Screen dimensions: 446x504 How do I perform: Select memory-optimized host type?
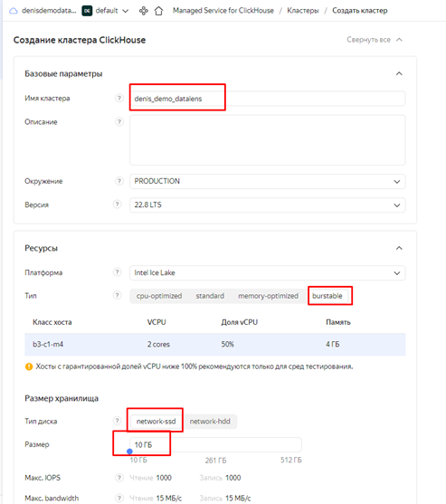tap(268, 296)
